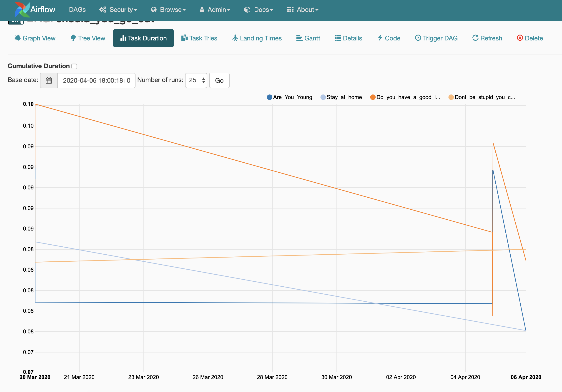Click Delete to remove the DAG
Screen dimensions: 562x392
(530, 38)
